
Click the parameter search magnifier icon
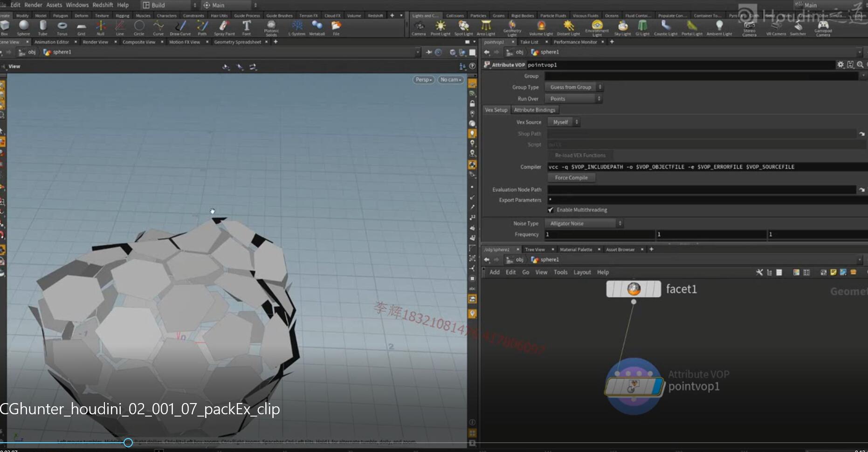[860, 65]
